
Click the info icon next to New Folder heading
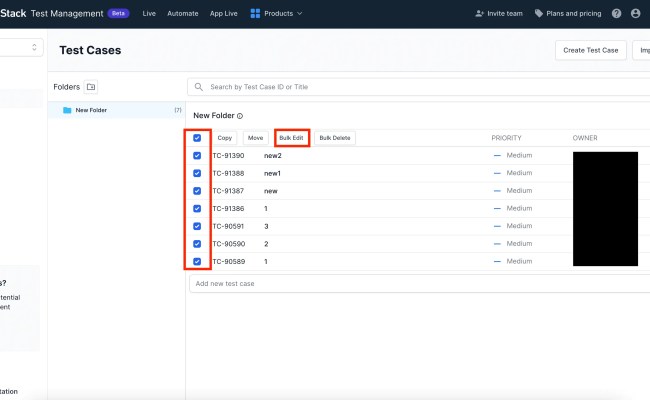click(240, 116)
